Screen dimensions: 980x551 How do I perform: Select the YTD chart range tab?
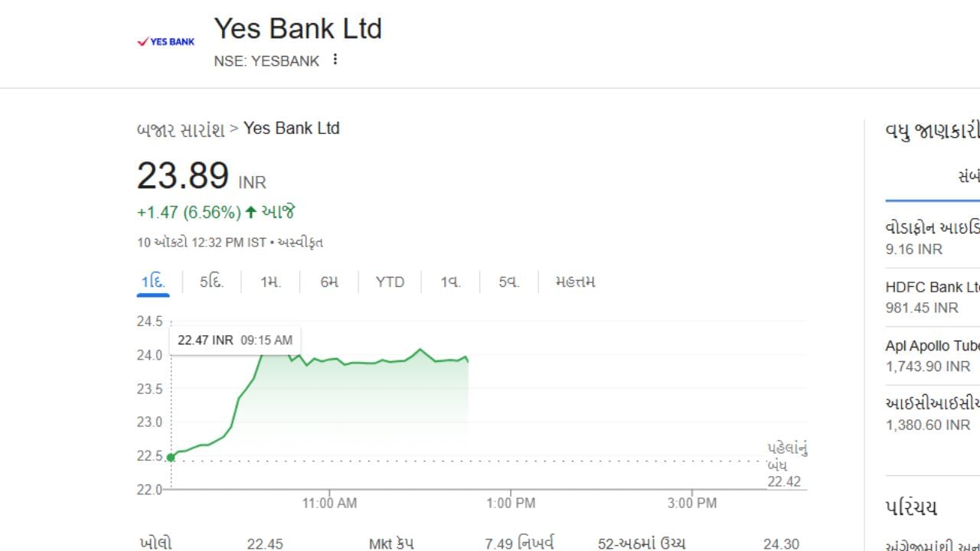click(x=390, y=282)
